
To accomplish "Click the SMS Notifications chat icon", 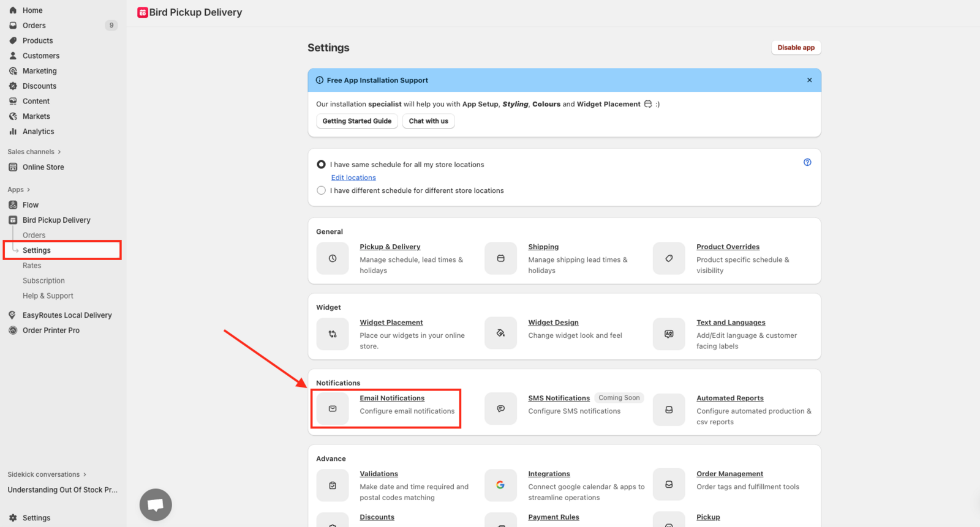I will (500, 409).
